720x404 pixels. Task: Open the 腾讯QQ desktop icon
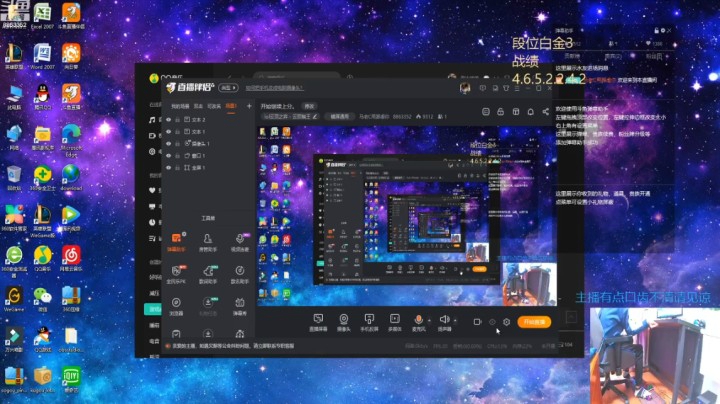[42, 97]
